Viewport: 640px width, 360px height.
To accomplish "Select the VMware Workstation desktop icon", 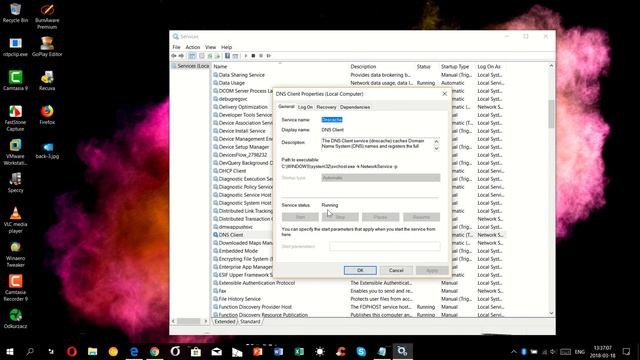I will (16, 152).
